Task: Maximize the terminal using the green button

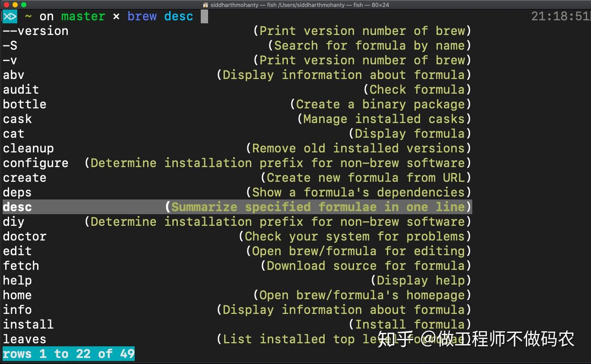Action: pyautogui.click(x=23, y=5)
